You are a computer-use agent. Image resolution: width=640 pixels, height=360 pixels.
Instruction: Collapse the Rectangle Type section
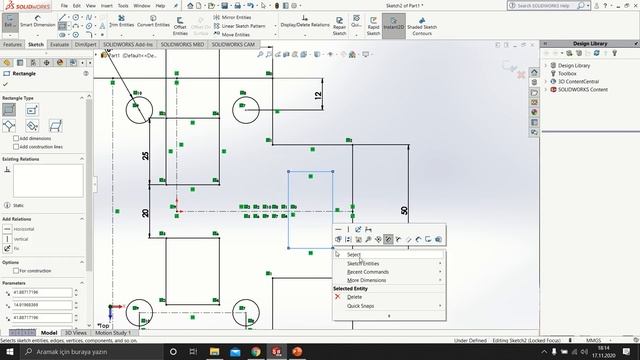pyautogui.click(x=82, y=98)
